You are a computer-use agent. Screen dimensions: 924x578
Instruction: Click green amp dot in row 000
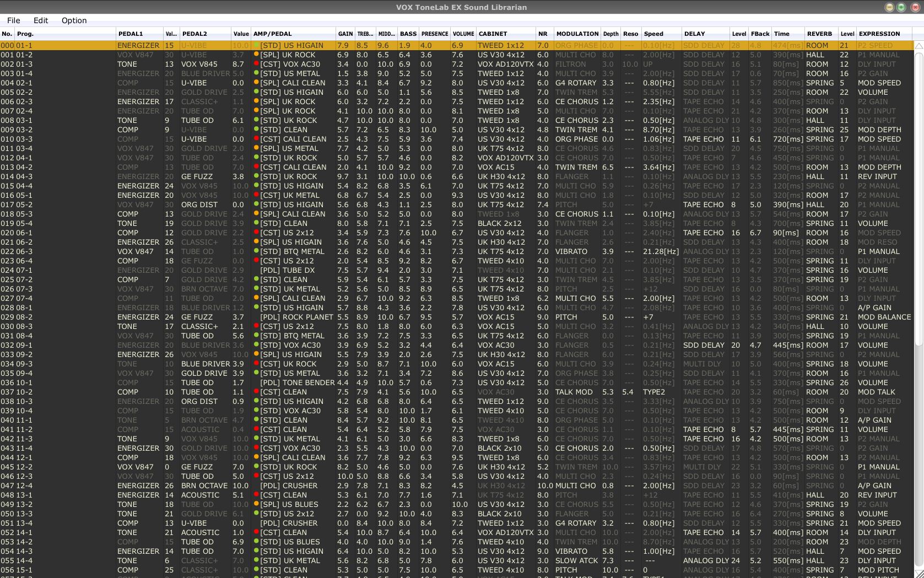tap(256, 45)
